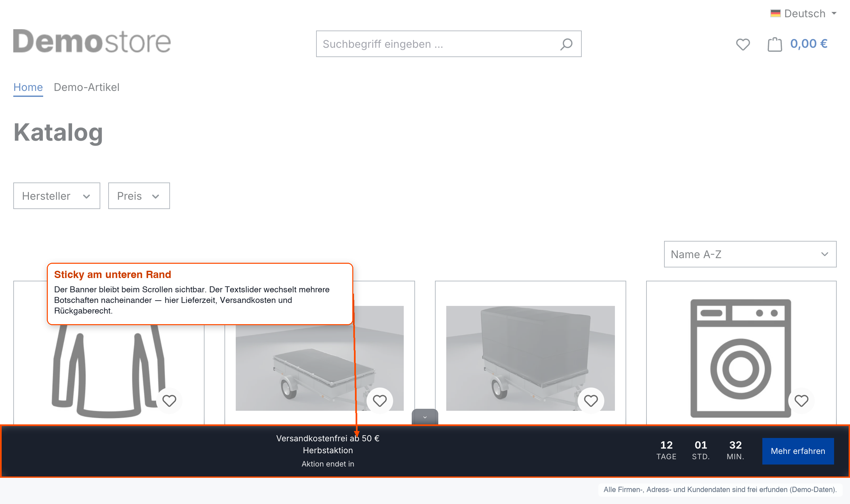Click the Versandkostenfrei ab 50 € slider text
Screen dimensions: 850x504
[x=328, y=438]
